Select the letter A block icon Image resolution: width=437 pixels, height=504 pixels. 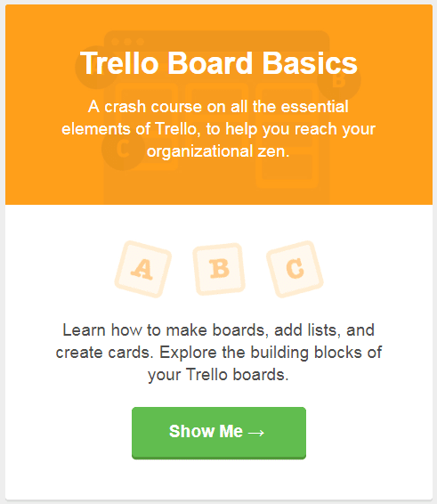tap(143, 269)
